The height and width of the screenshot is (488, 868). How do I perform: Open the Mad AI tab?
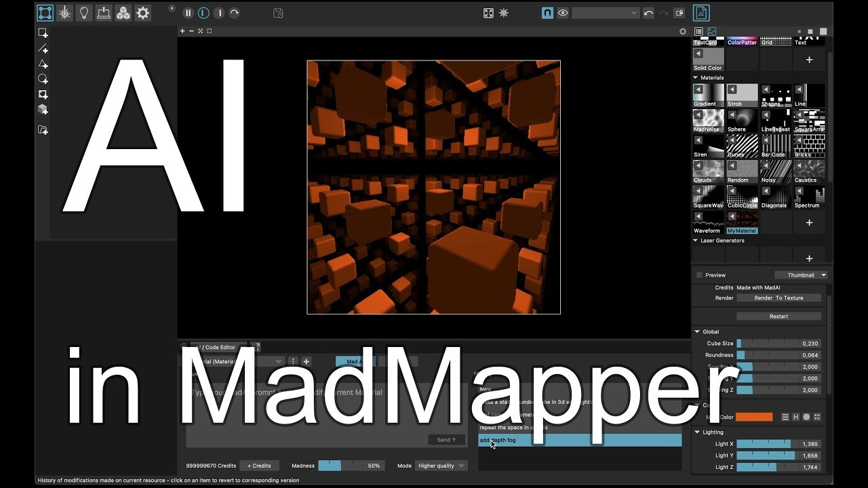tap(355, 361)
